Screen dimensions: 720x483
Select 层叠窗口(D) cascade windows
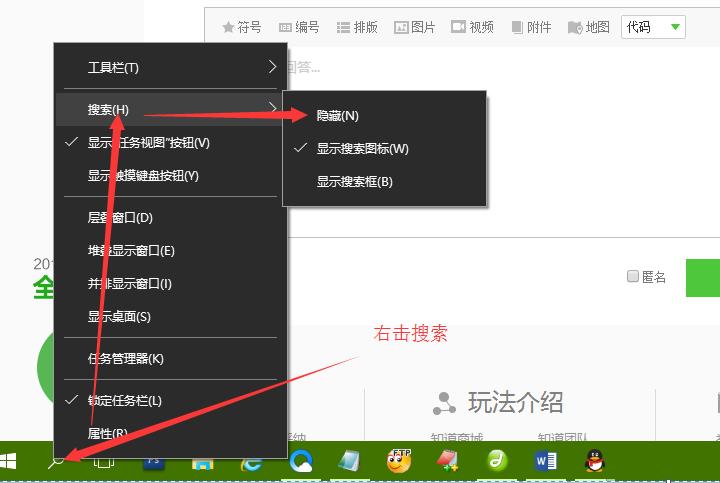[x=171, y=217]
